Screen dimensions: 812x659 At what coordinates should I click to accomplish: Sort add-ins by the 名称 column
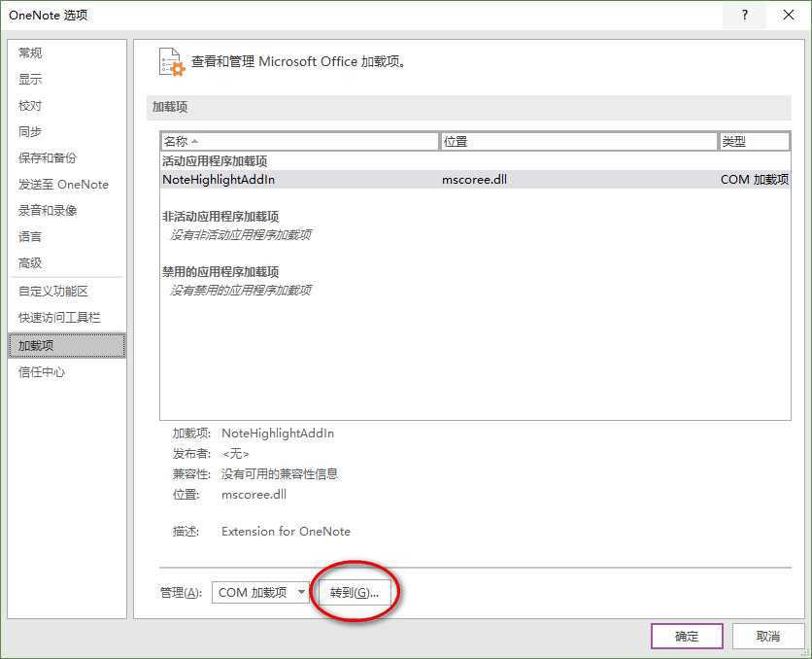coord(299,142)
